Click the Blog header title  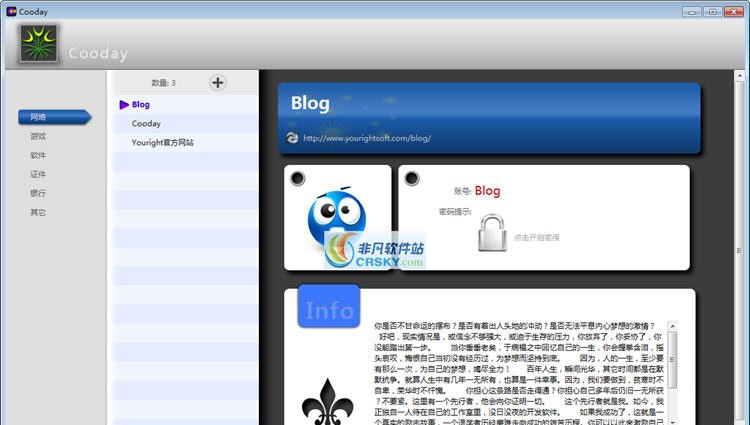pos(310,103)
